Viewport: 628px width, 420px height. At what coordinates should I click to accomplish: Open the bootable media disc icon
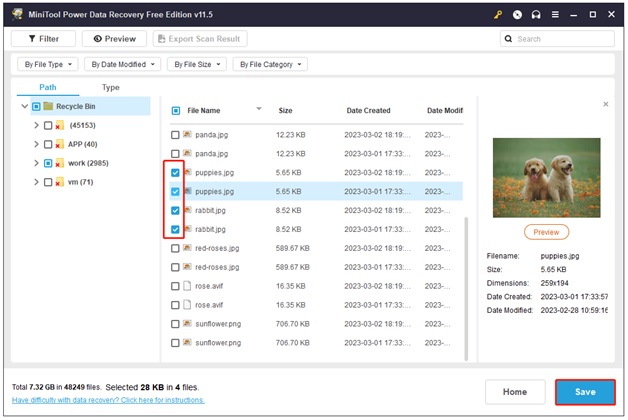tap(517, 14)
